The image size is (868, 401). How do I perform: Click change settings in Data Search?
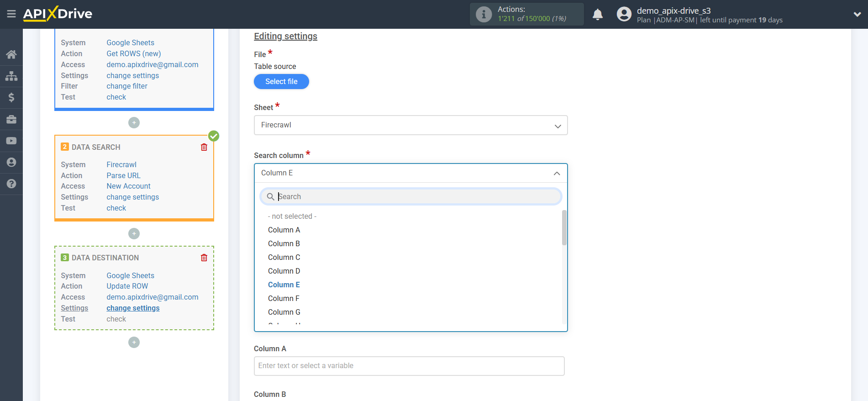point(133,197)
